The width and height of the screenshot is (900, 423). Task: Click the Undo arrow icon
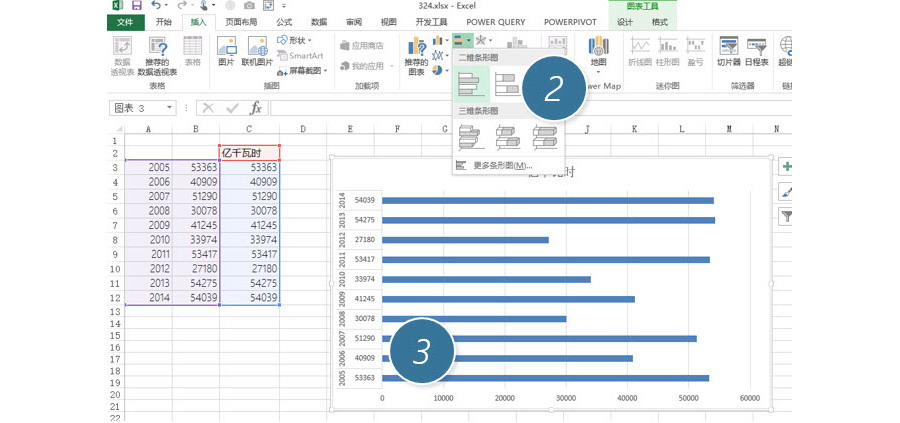coord(156,5)
